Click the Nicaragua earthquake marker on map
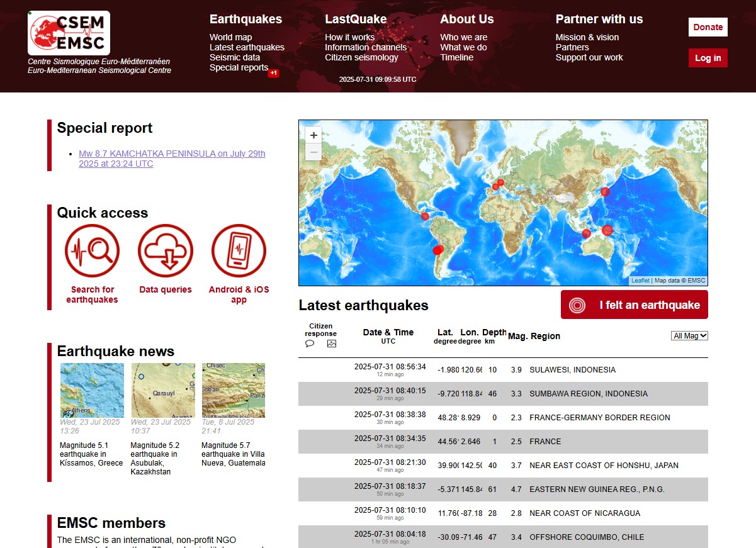 click(x=425, y=216)
